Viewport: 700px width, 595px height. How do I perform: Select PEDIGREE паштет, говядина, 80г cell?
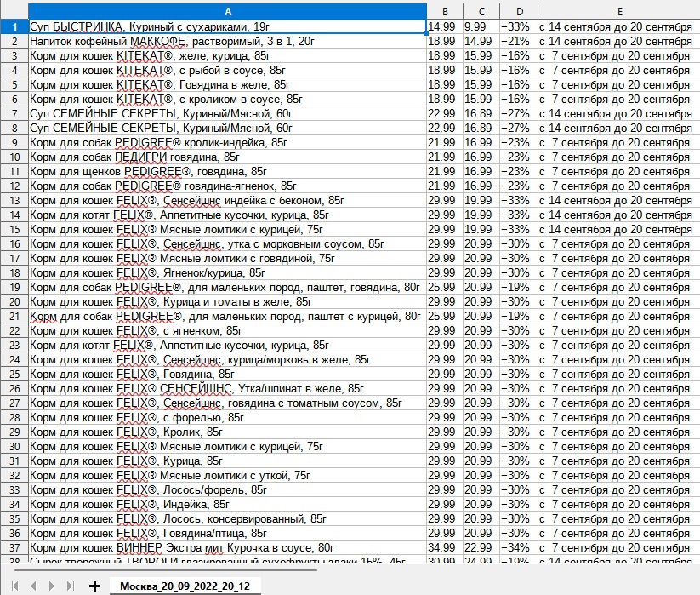[227, 287]
